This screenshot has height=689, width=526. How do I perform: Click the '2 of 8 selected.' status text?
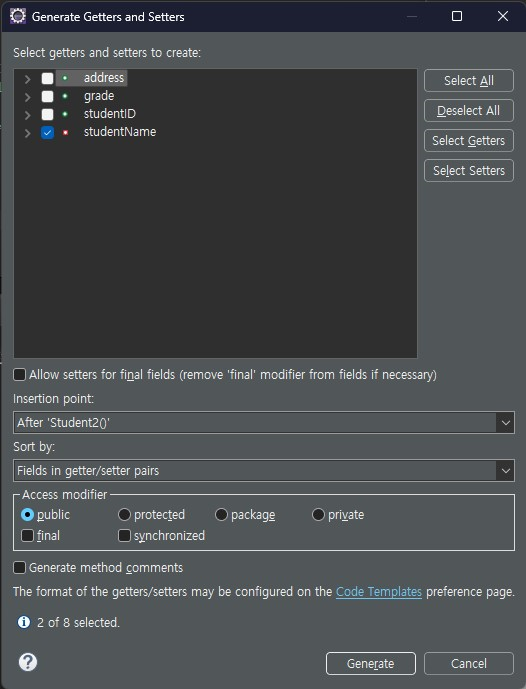point(78,622)
